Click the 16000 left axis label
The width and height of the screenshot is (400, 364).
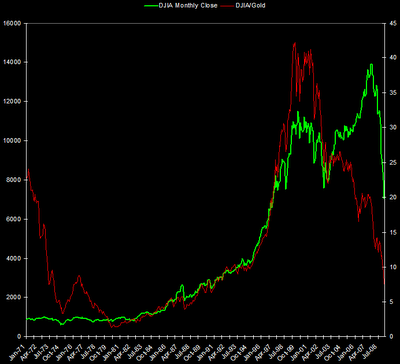click(11, 23)
